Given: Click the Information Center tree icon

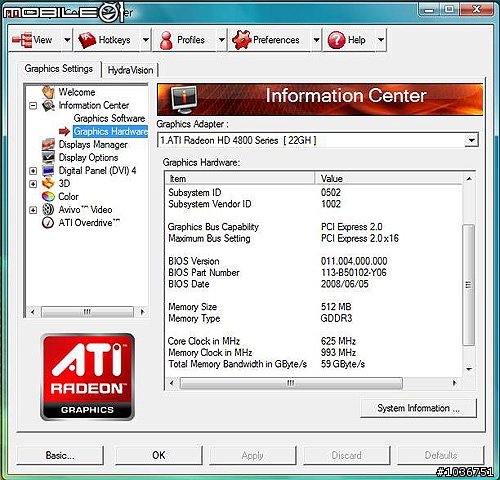Looking at the screenshot, I should tap(48, 105).
